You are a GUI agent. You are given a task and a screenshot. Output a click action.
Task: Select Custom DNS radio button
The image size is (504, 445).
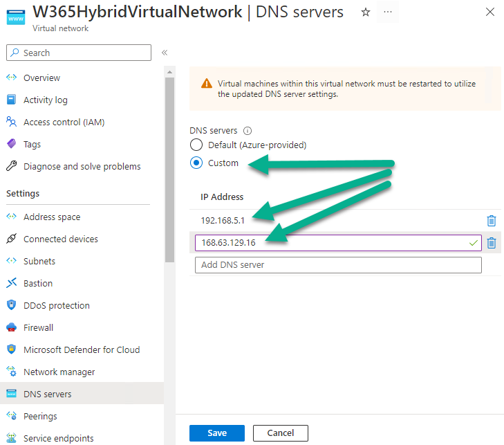[196, 163]
